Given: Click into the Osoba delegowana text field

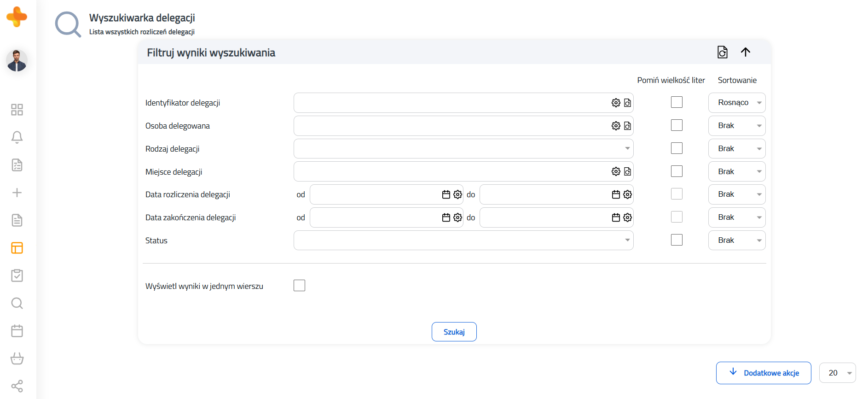Looking at the screenshot, I should click(x=451, y=126).
